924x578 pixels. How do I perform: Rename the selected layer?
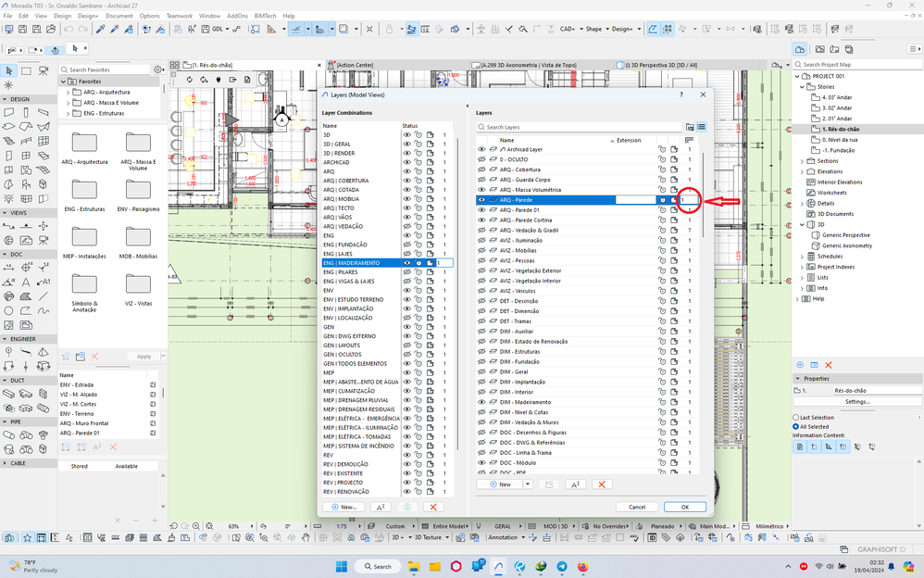click(576, 484)
